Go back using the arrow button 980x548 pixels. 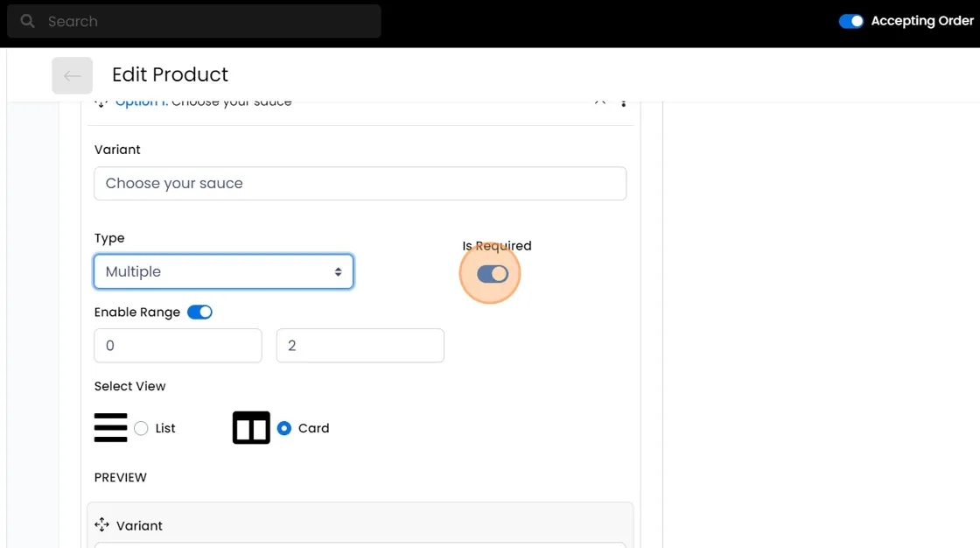(x=72, y=75)
